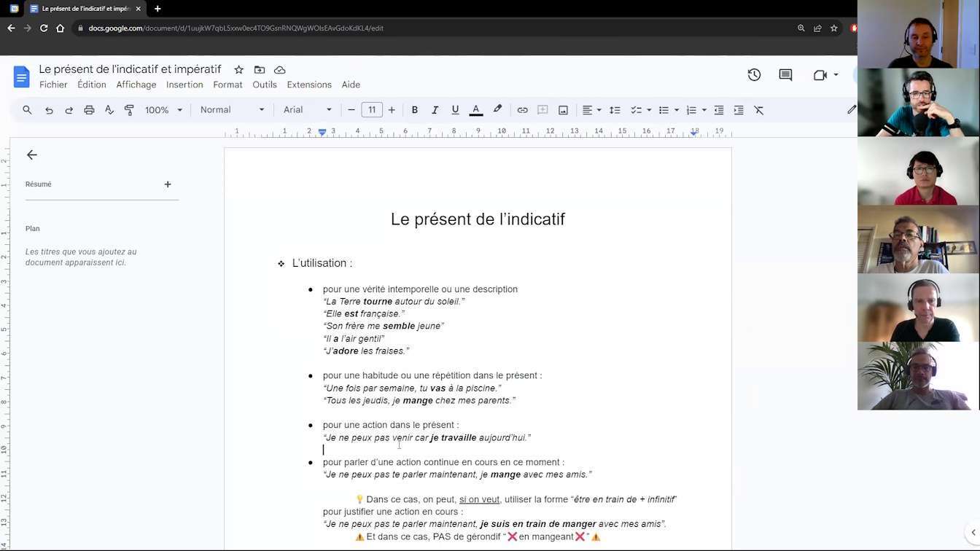This screenshot has height=551, width=980.
Task: Open the Fichier menu
Action: (53, 85)
